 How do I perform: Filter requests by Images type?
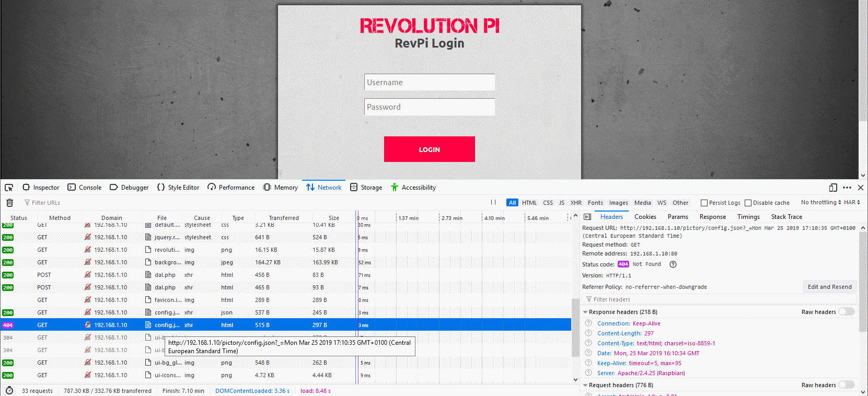pos(619,203)
